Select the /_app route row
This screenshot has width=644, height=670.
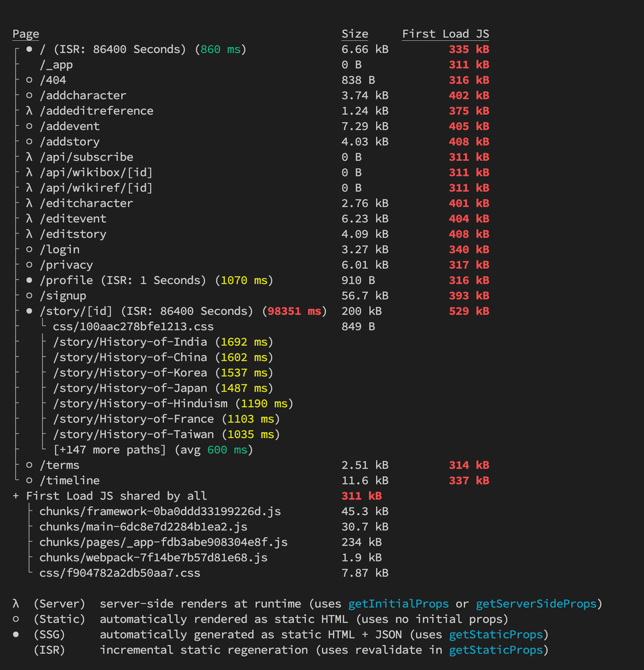(x=56, y=64)
